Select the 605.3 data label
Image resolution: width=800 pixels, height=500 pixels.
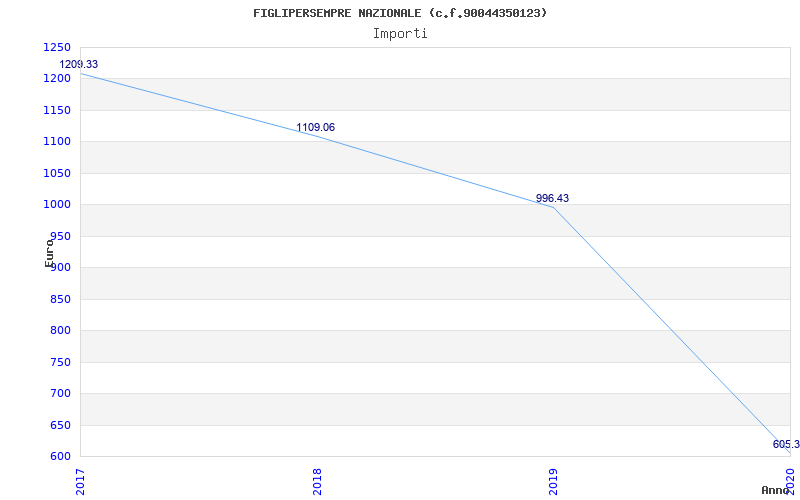point(786,444)
